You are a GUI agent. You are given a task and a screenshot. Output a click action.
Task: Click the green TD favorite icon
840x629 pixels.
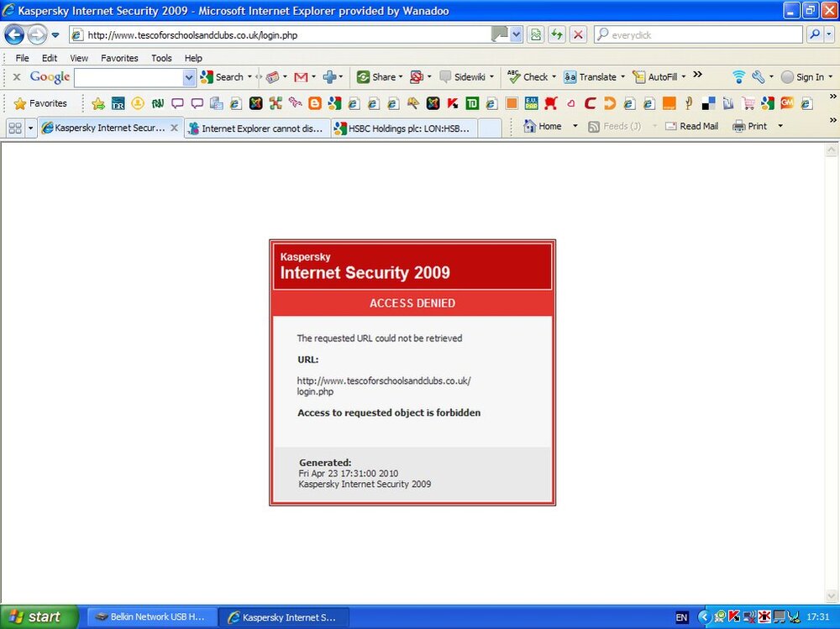(x=472, y=103)
